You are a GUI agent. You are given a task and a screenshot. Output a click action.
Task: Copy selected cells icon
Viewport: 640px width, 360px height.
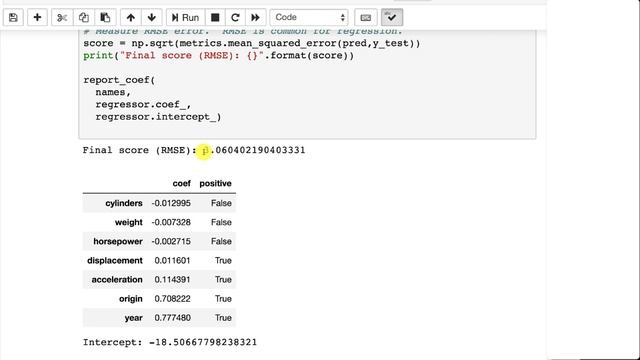point(84,18)
